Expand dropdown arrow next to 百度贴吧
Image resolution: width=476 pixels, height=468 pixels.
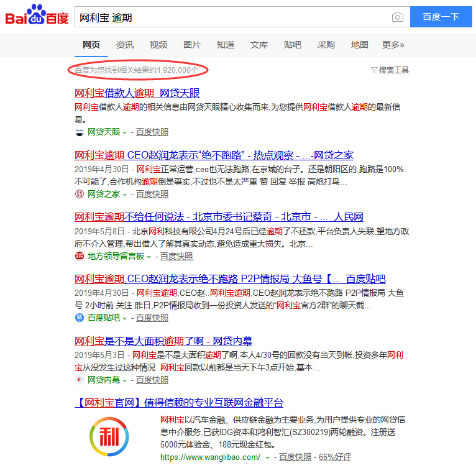pyautogui.click(x=124, y=319)
